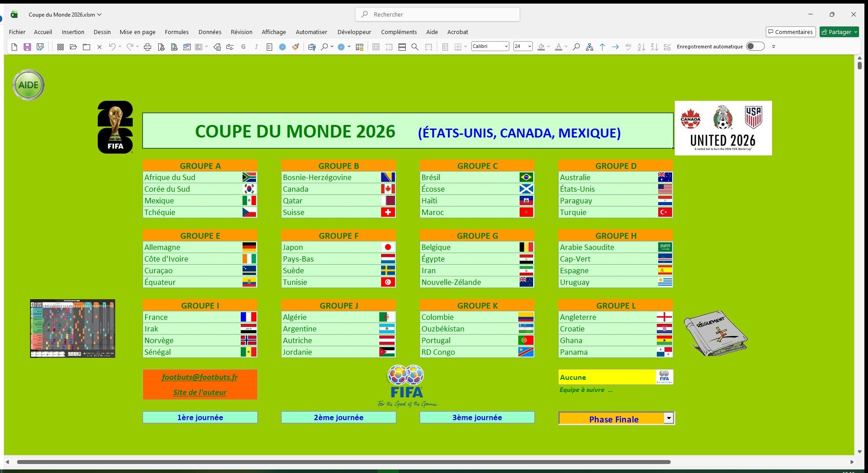868x473 pixels.
Task: Click the spell check abc icon
Action: pos(628,47)
